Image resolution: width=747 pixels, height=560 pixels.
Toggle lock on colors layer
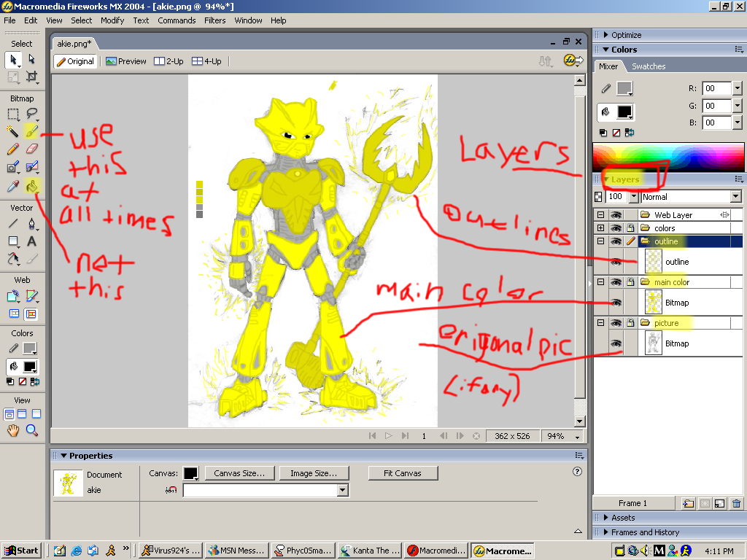[630, 228]
